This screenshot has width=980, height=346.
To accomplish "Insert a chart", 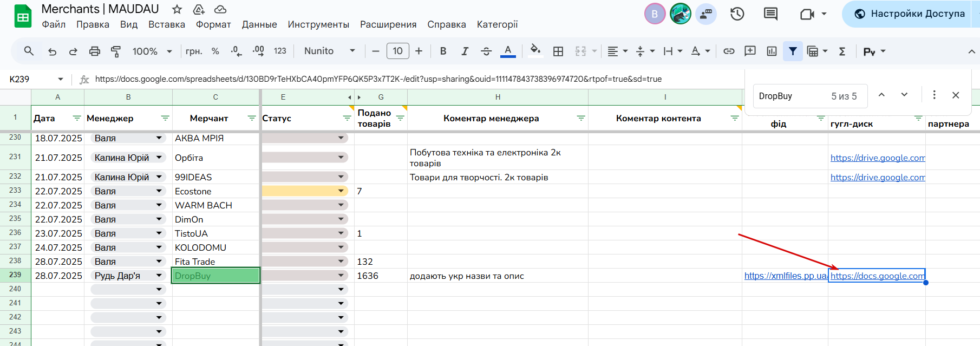I will coord(772,51).
